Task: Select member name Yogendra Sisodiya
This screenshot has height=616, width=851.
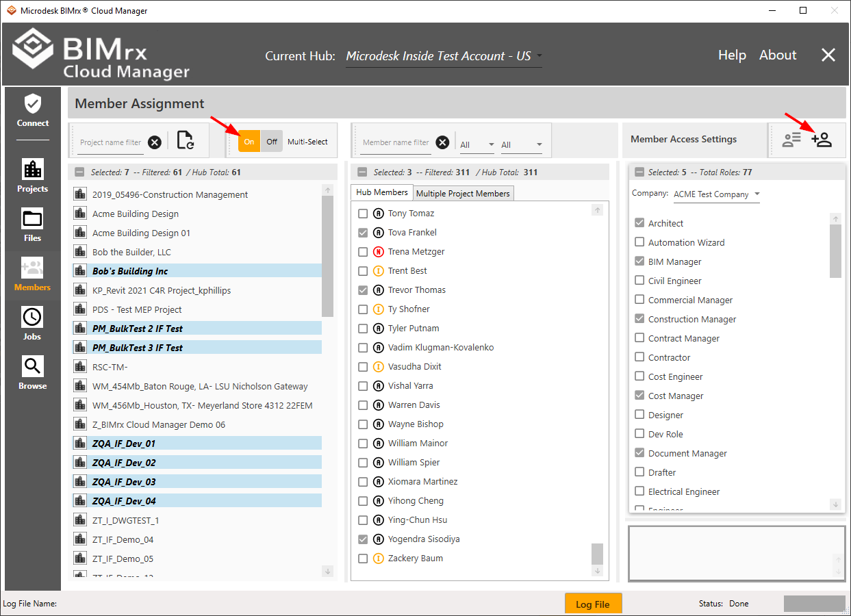Action: [x=424, y=539]
